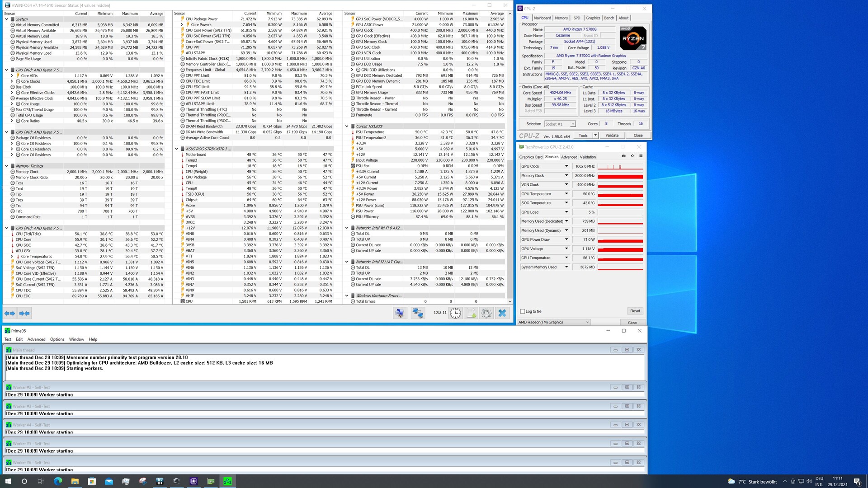Viewport: 868px width, 488px height.
Task: Expand Core Temperatures tree row
Action: pyautogui.click(x=12, y=257)
